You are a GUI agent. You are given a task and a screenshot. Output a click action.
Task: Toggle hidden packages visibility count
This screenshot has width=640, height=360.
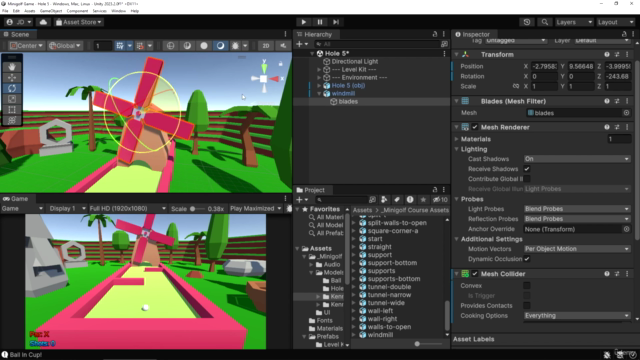click(x=440, y=200)
